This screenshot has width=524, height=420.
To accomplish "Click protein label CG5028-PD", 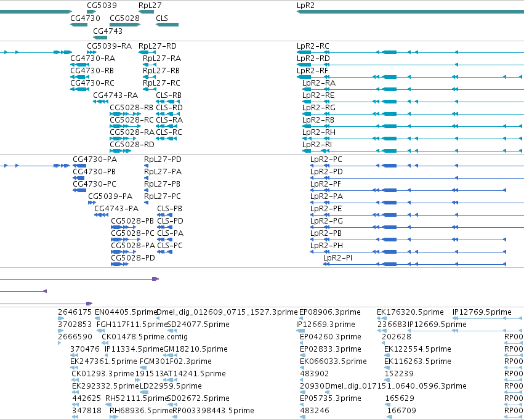I will pos(133,258).
